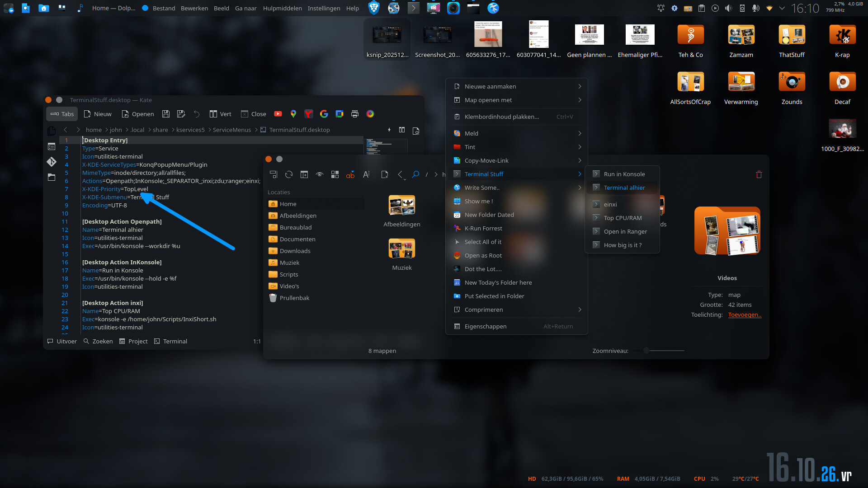Expand the Comprimeren submenu arrow

[x=580, y=310]
